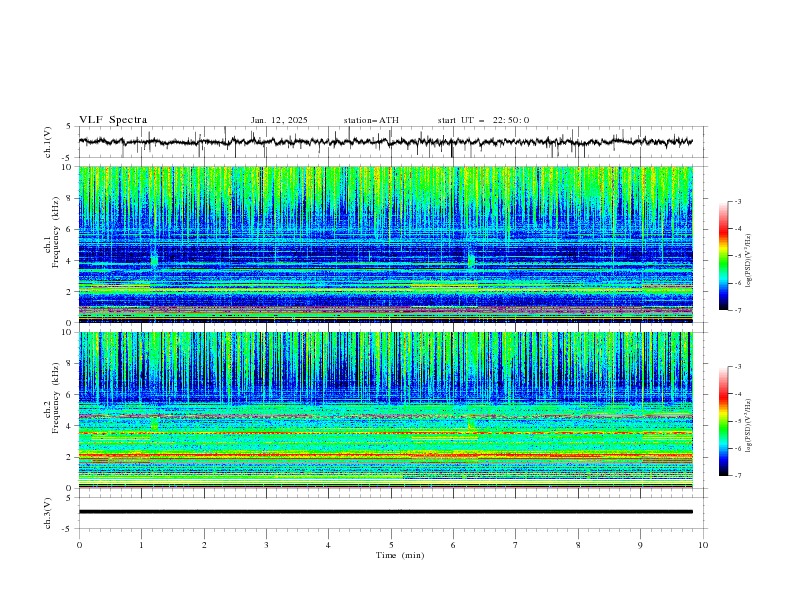The height and width of the screenshot is (612, 792).
Task: Click the "station=ATH" header label
Action: pyautogui.click(x=371, y=120)
